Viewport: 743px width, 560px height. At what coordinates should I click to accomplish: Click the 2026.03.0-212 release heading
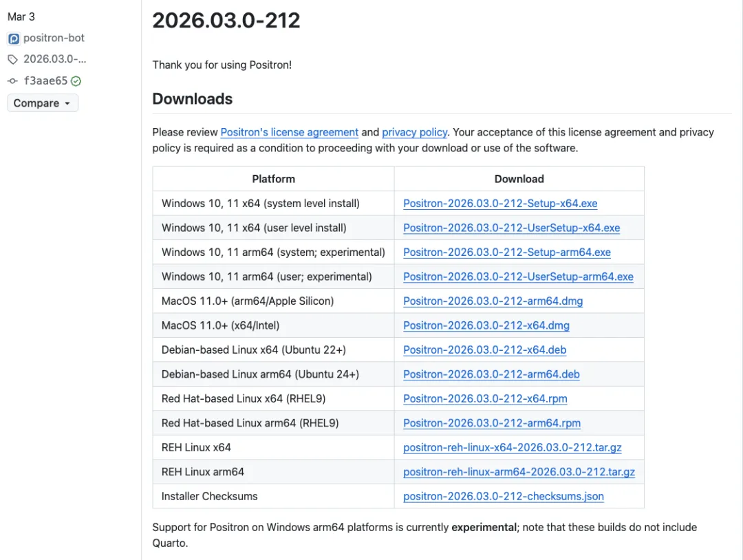click(x=226, y=21)
